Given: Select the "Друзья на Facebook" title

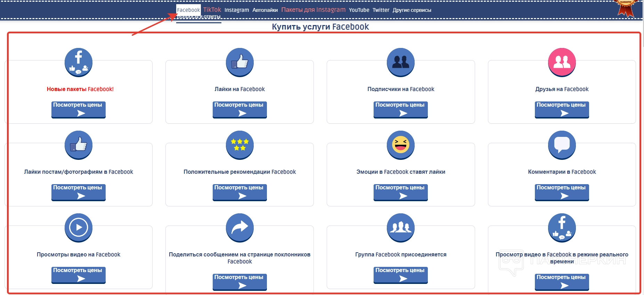Looking at the screenshot, I should tap(562, 89).
